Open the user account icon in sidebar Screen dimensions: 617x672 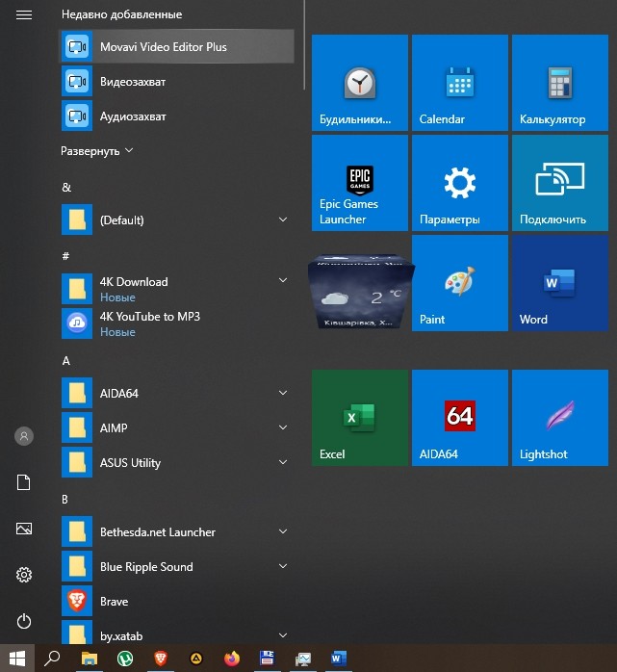point(24,436)
